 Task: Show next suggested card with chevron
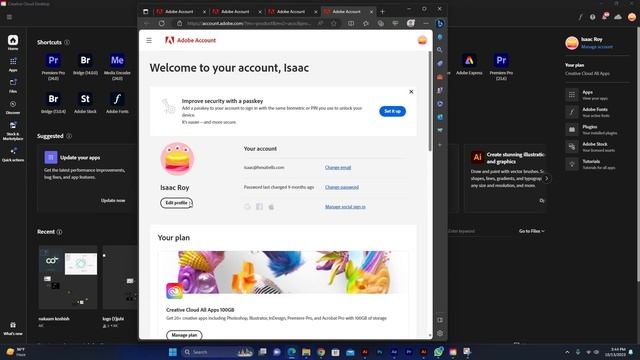pos(547,178)
